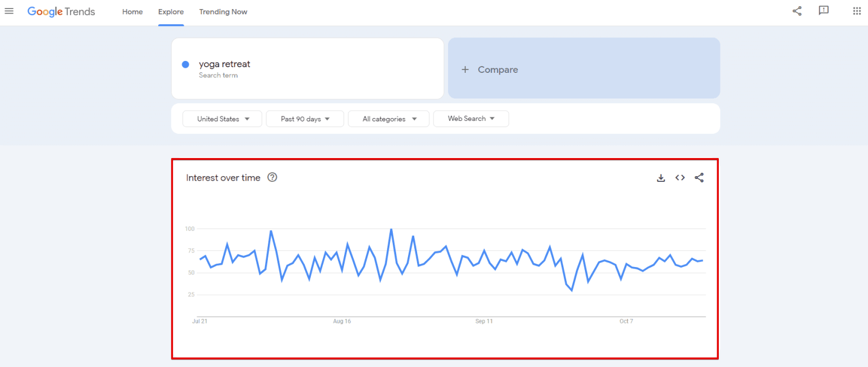The width and height of the screenshot is (868, 367).
Task: Click the peak point on the trend line
Action: click(x=391, y=229)
